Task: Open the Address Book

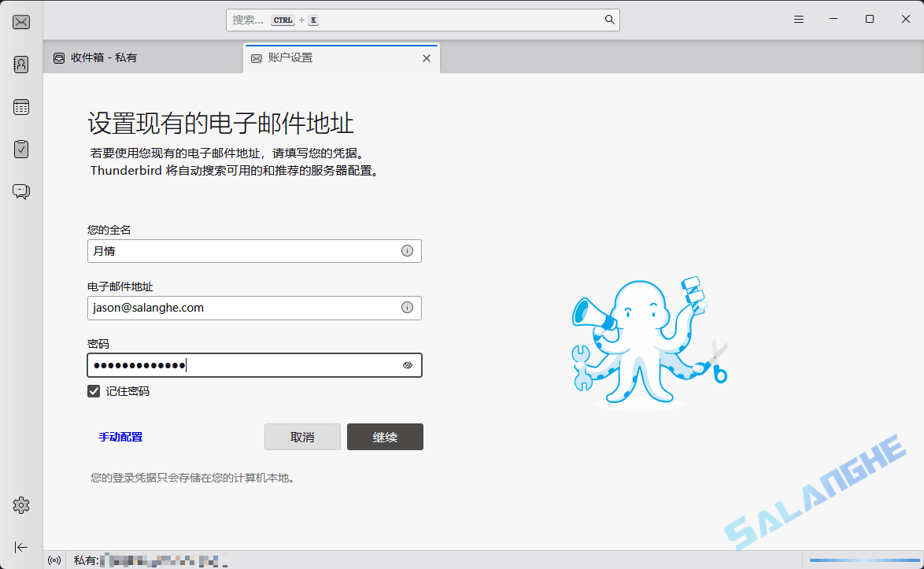Action: [x=21, y=64]
